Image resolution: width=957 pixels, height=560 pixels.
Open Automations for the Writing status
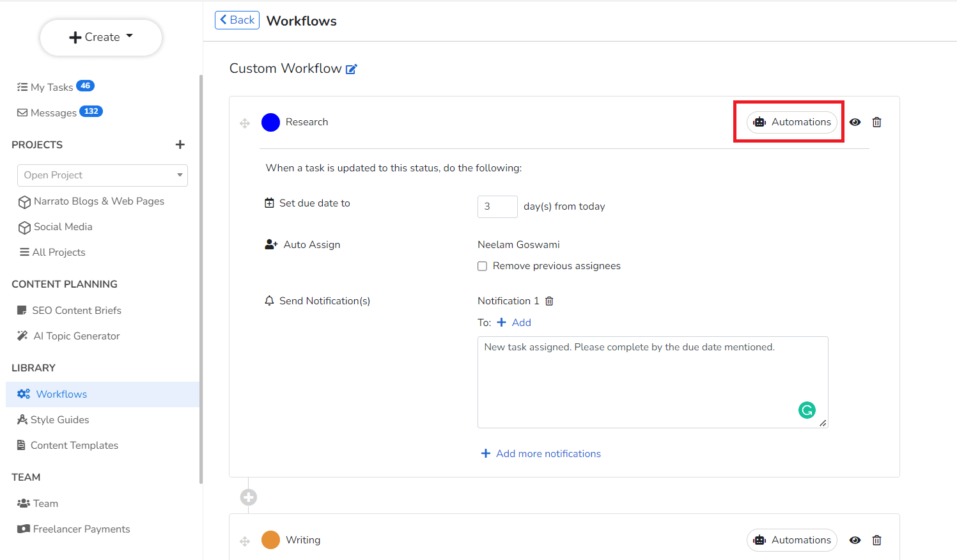pos(791,540)
